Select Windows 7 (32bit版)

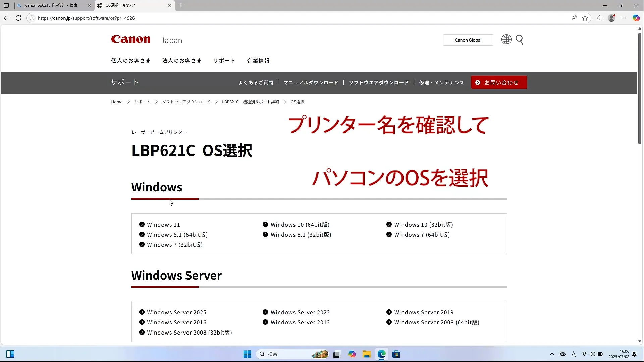pyautogui.click(x=171, y=245)
